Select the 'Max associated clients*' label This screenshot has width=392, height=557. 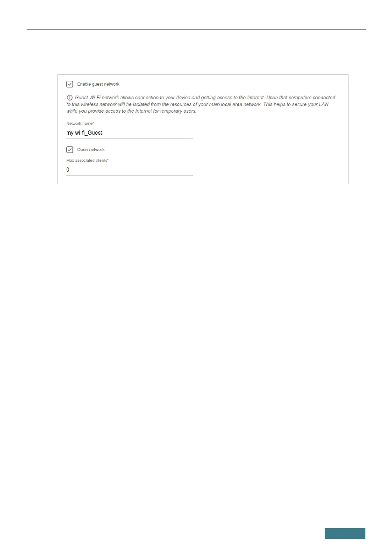(x=88, y=160)
